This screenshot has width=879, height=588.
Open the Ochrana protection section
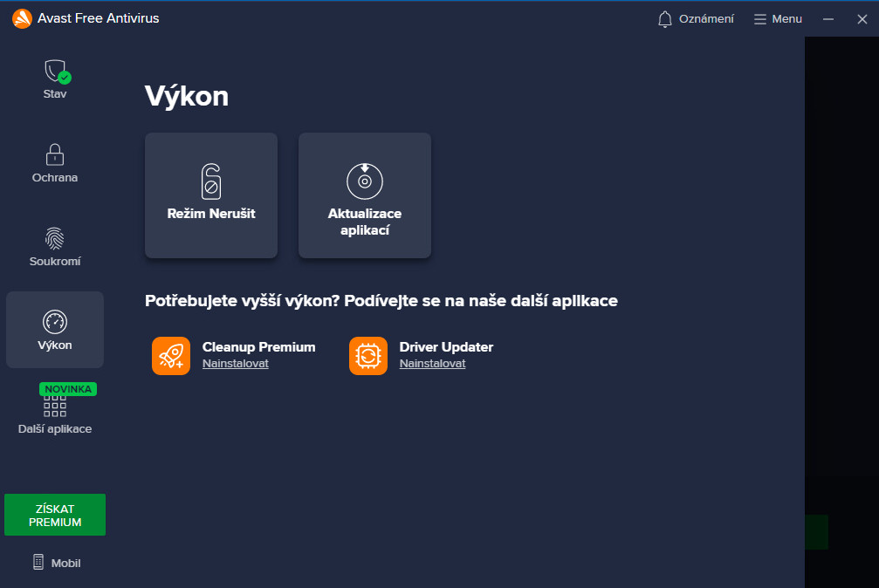[55, 163]
